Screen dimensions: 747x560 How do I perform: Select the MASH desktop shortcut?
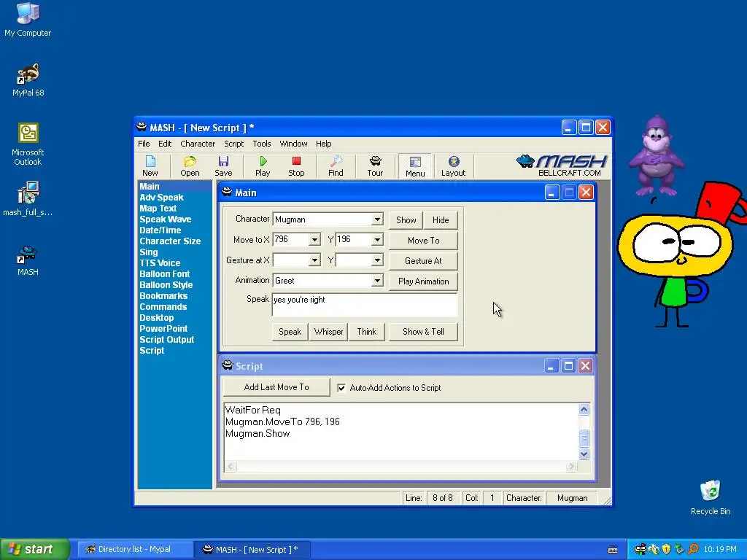point(28,260)
